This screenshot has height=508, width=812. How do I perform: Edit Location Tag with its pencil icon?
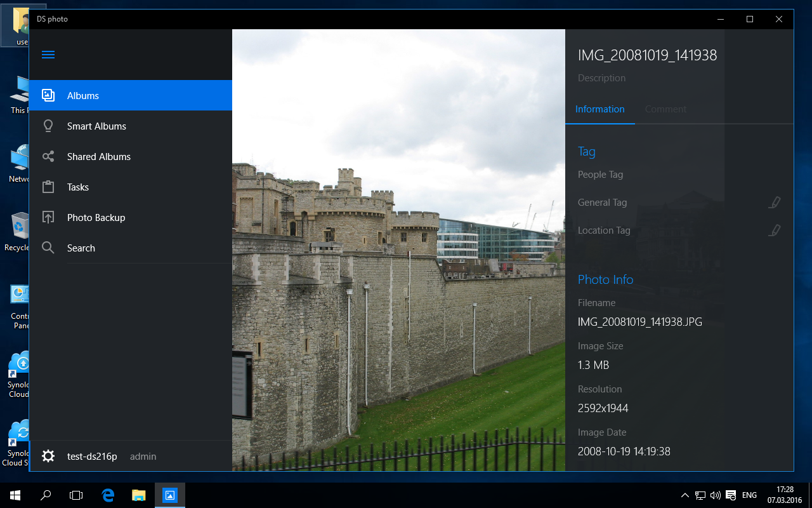pos(775,231)
